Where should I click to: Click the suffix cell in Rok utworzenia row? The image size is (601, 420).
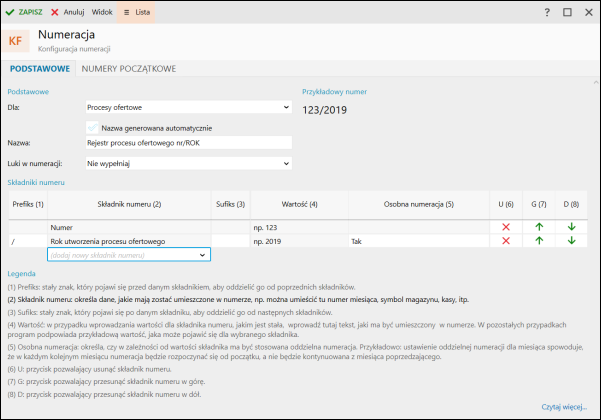click(230, 241)
